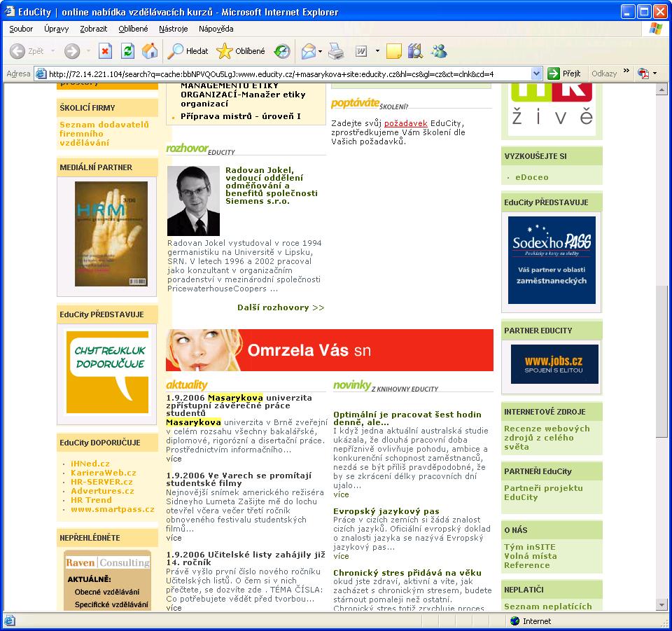The height and width of the screenshot is (631, 672).
Task: Open the address bar URL dropdown
Action: click(x=537, y=74)
